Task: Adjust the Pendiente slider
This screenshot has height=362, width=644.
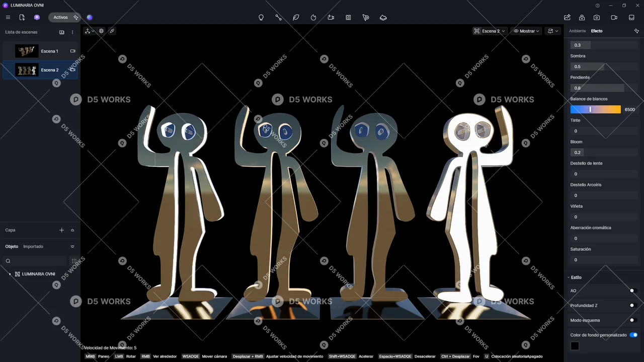Action: tap(604, 88)
